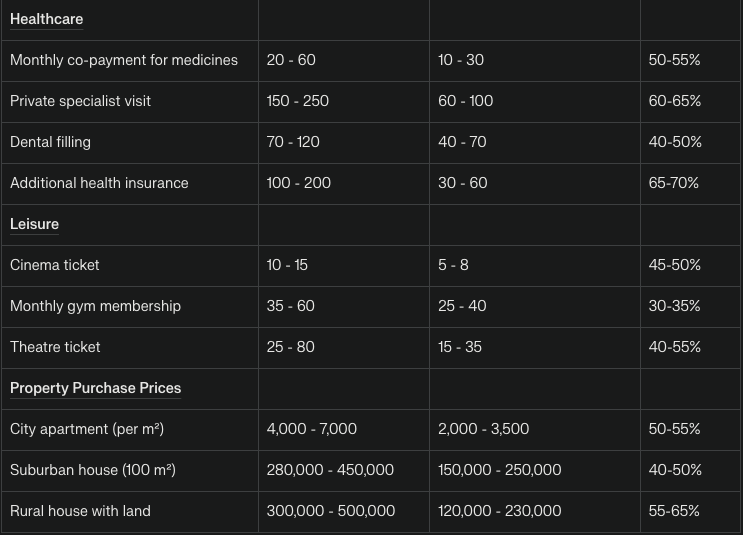Select the 5 - 8 cinema price cell

tap(453, 265)
